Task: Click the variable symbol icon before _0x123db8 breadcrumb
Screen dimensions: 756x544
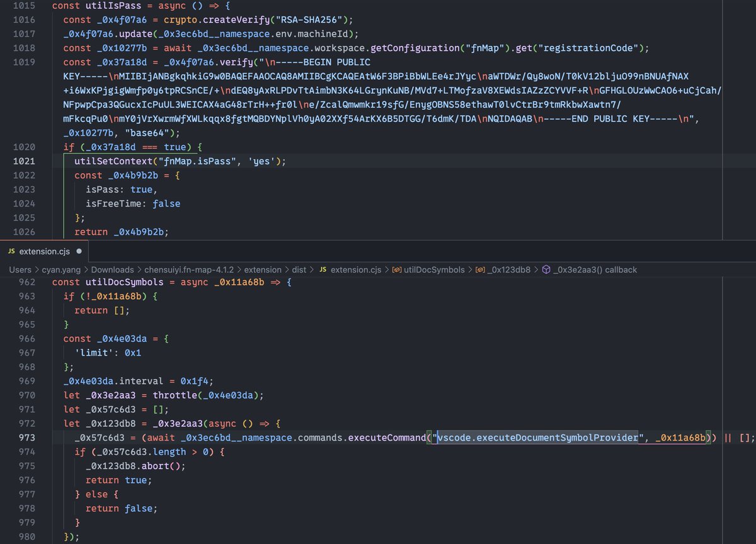Action: click(481, 269)
